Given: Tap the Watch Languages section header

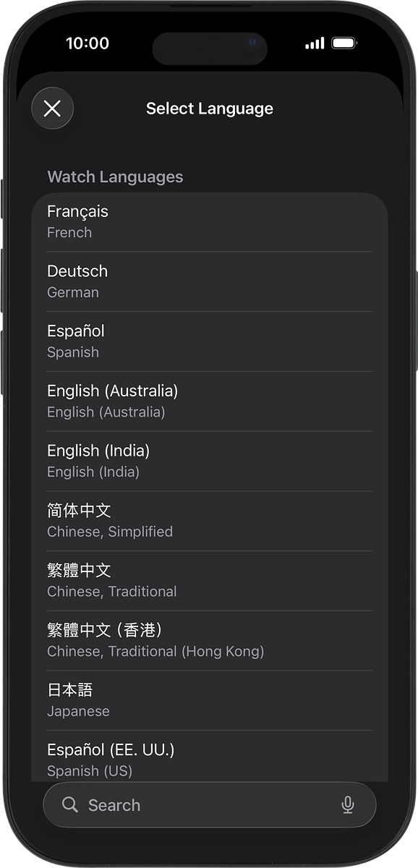Looking at the screenshot, I should click(x=115, y=176).
